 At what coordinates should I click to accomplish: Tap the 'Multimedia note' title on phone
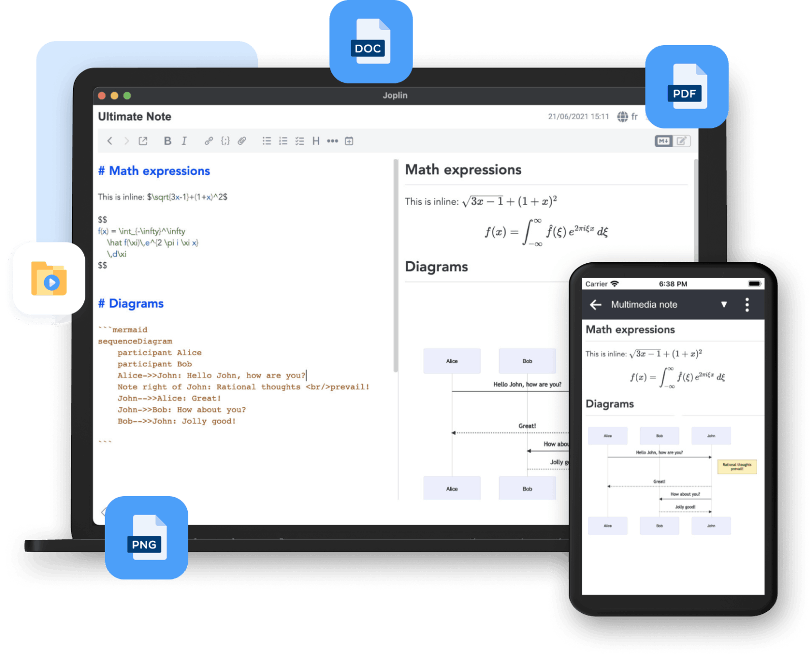(x=644, y=304)
